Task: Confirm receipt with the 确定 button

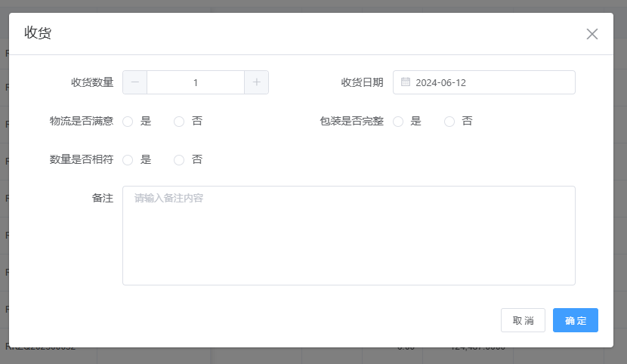Action: pyautogui.click(x=575, y=320)
